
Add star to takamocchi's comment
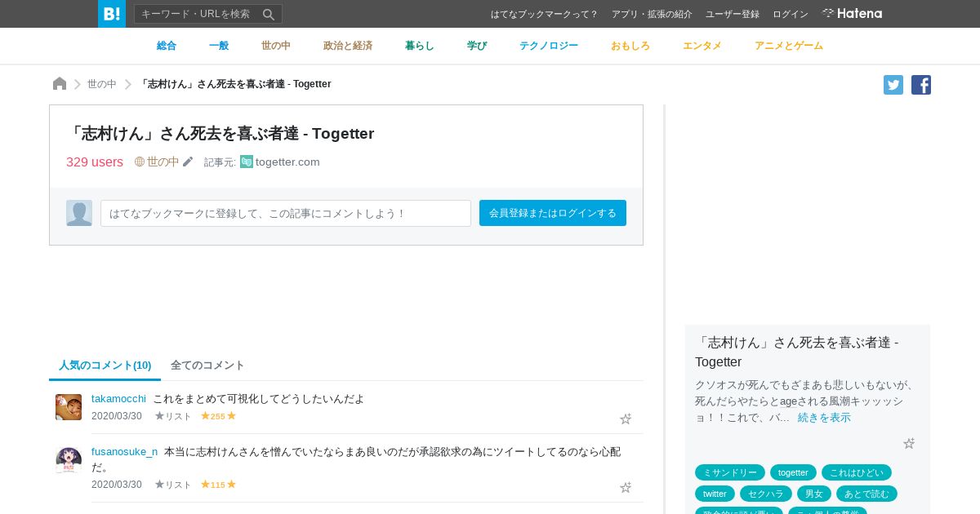click(626, 419)
